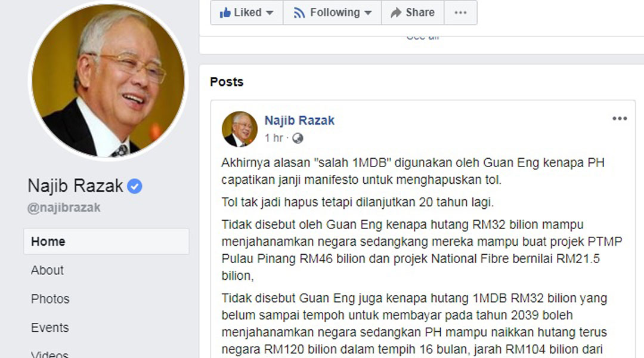The width and height of the screenshot is (644, 358).
Task: Click the globe public privacy icon
Action: (298, 138)
